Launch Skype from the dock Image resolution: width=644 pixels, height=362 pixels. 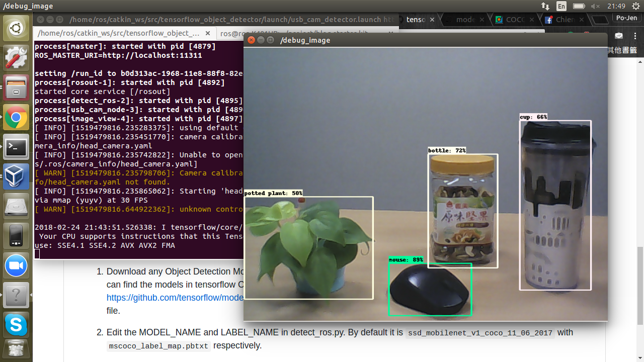(x=16, y=325)
